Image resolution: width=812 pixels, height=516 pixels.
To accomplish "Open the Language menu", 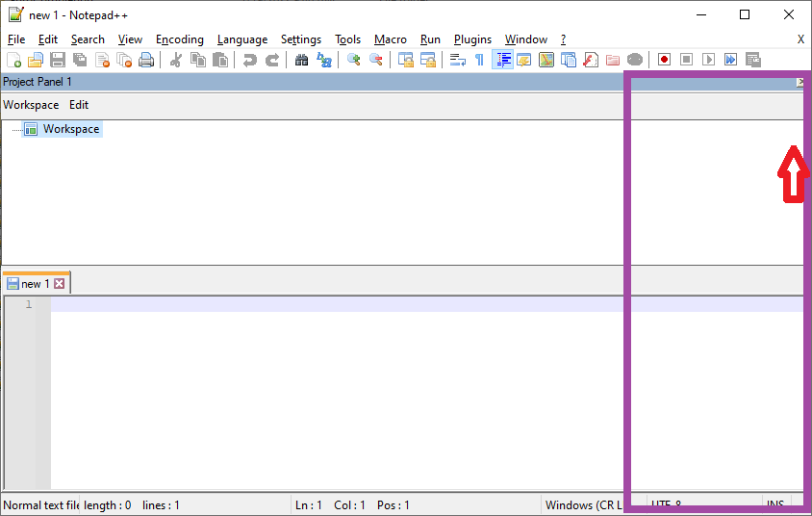I will [242, 39].
